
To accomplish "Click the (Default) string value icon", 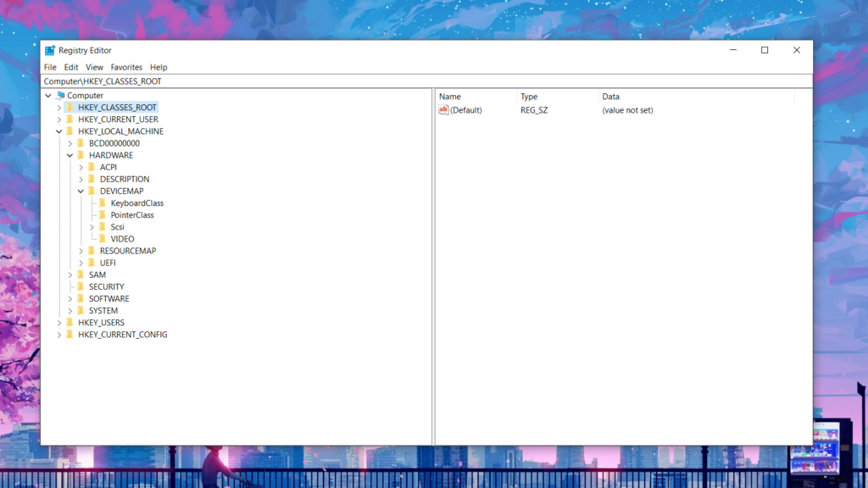I will click(x=443, y=109).
